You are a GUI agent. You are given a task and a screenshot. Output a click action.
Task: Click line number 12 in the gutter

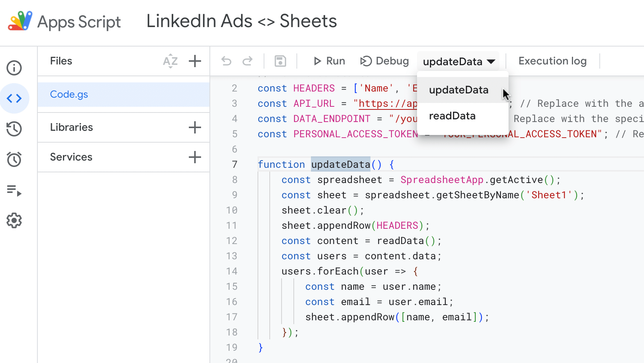coord(232,241)
